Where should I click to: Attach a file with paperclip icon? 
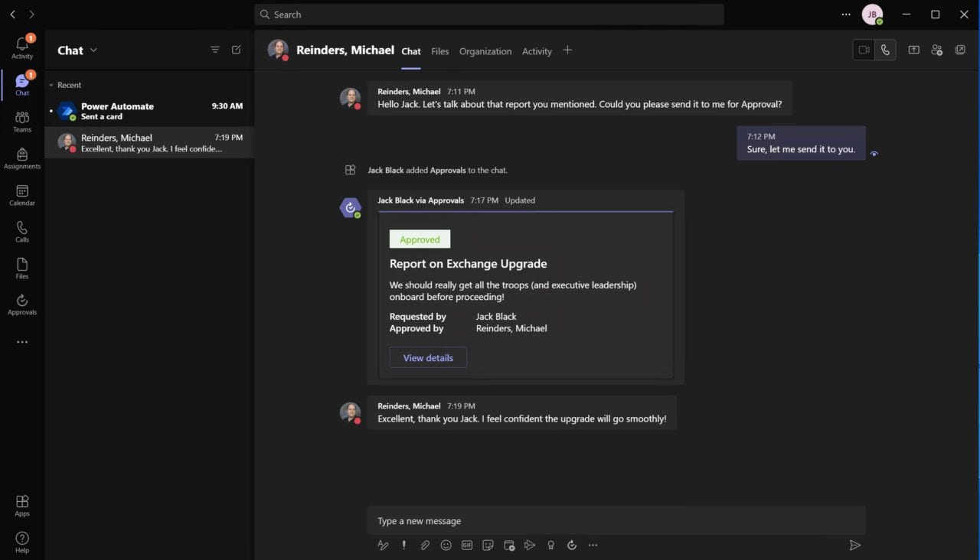coord(425,545)
